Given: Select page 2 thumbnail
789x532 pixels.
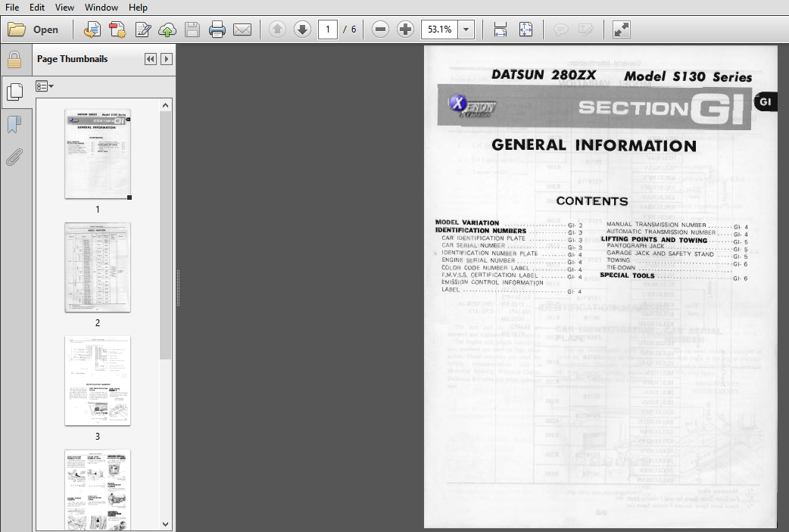Looking at the screenshot, I should pos(98,267).
